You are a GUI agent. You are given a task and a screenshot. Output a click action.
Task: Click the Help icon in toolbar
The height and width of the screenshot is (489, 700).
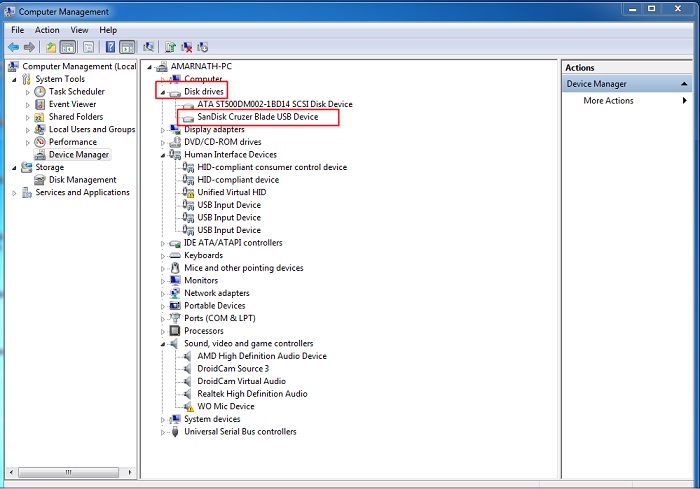coord(110,47)
